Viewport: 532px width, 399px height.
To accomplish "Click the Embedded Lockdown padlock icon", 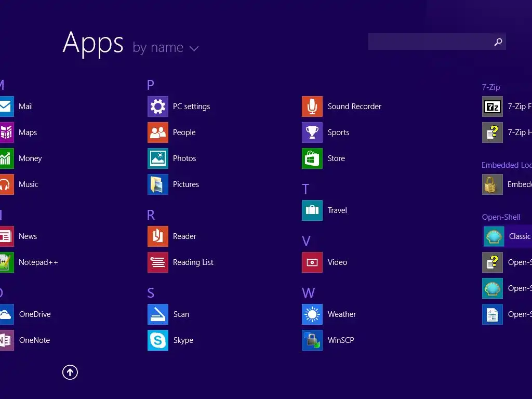I will tap(493, 184).
